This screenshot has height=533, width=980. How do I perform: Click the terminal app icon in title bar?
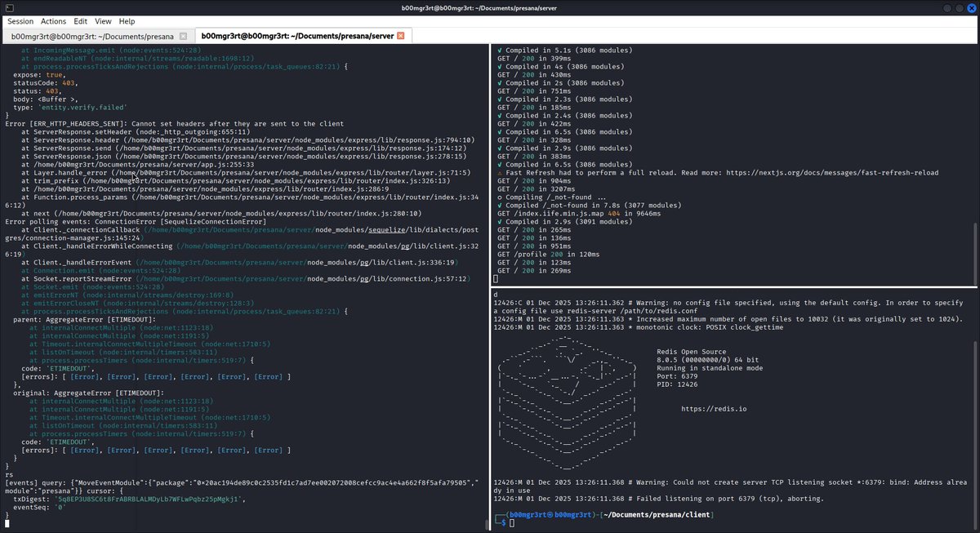pos(8,7)
